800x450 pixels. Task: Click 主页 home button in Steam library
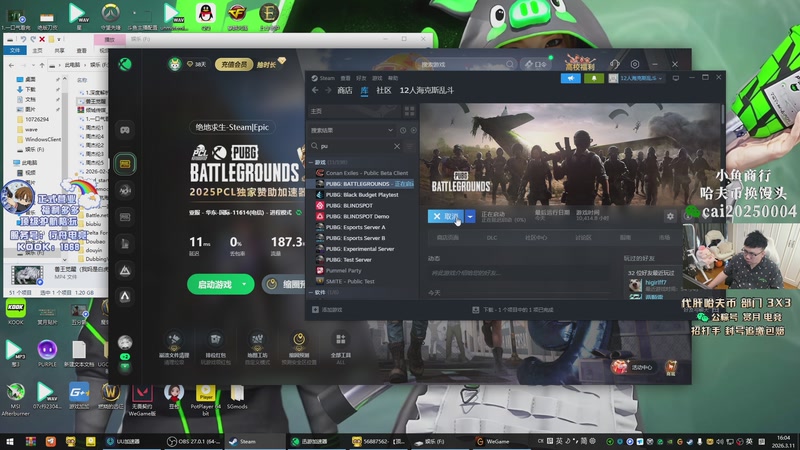coord(355,111)
